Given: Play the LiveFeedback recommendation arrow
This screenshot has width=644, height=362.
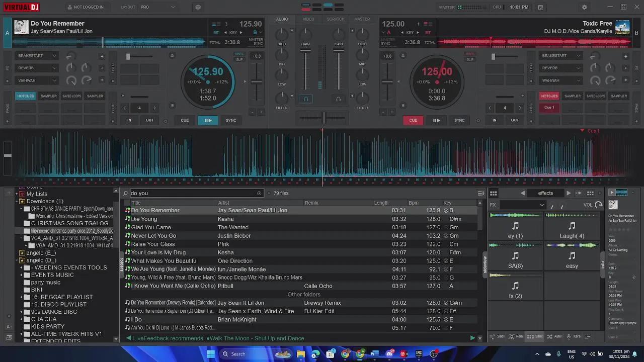Looking at the screenshot, I should coord(472,338).
